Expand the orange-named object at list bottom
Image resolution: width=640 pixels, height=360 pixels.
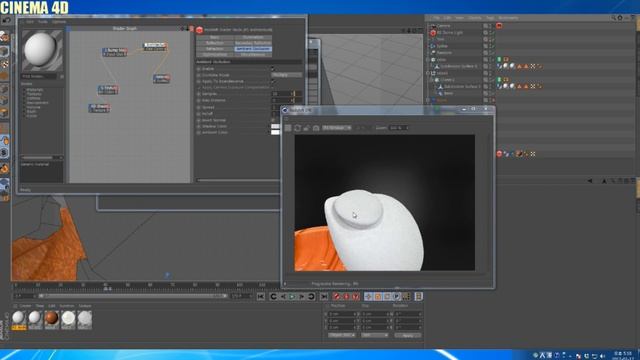point(428,100)
